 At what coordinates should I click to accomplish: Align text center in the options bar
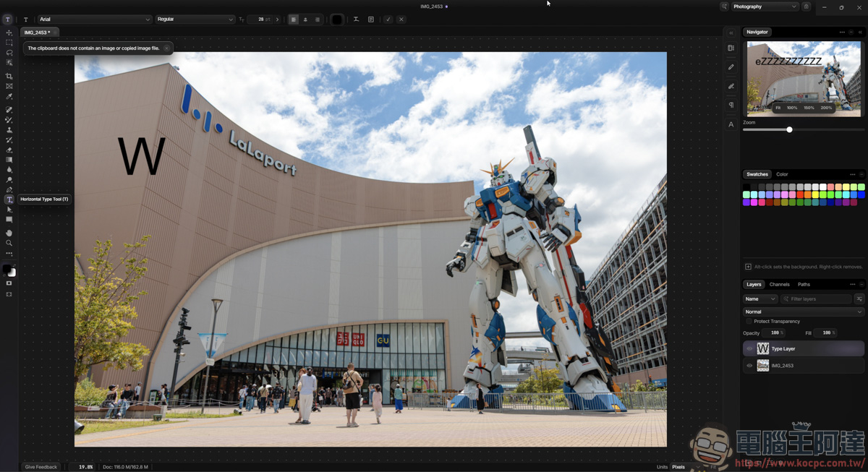(x=305, y=20)
